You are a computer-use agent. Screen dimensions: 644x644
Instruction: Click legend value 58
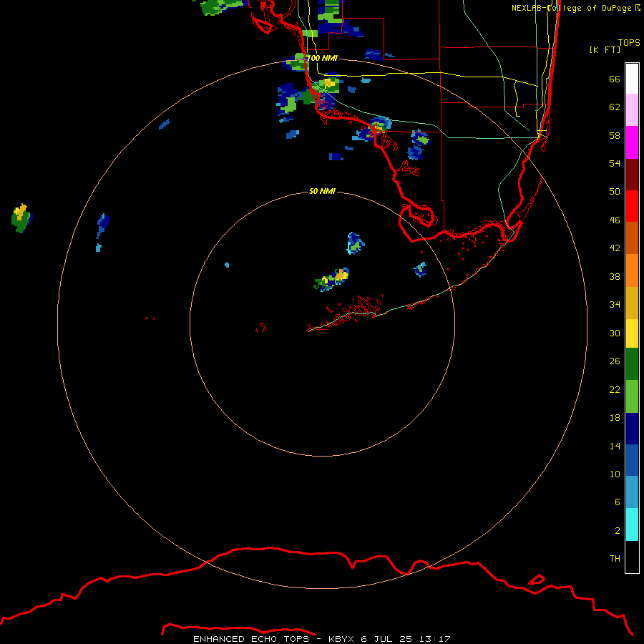click(615, 135)
